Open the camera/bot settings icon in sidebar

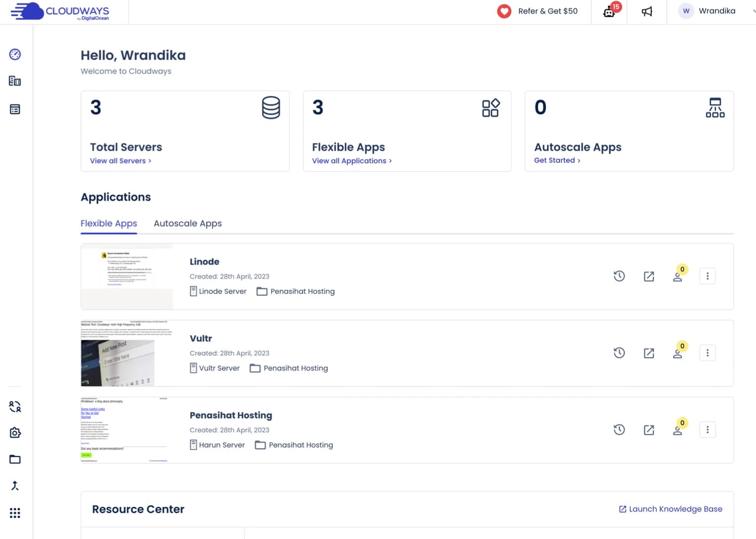(x=15, y=433)
